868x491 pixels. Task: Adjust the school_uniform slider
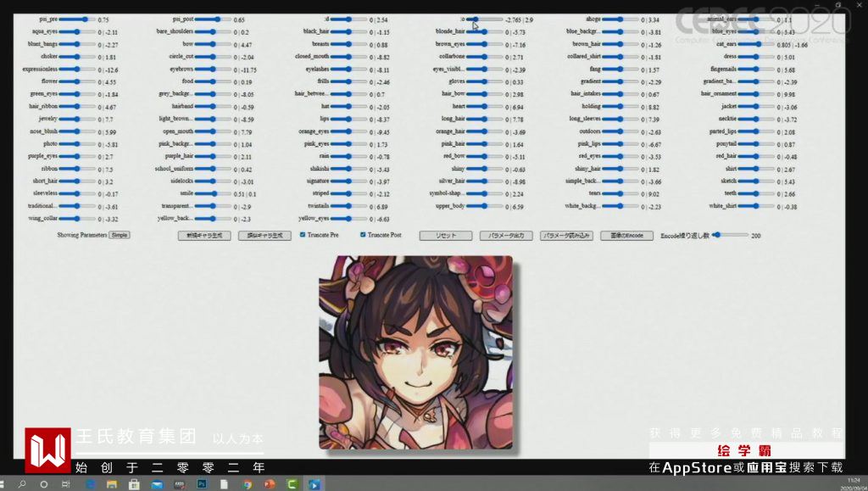[x=213, y=169]
